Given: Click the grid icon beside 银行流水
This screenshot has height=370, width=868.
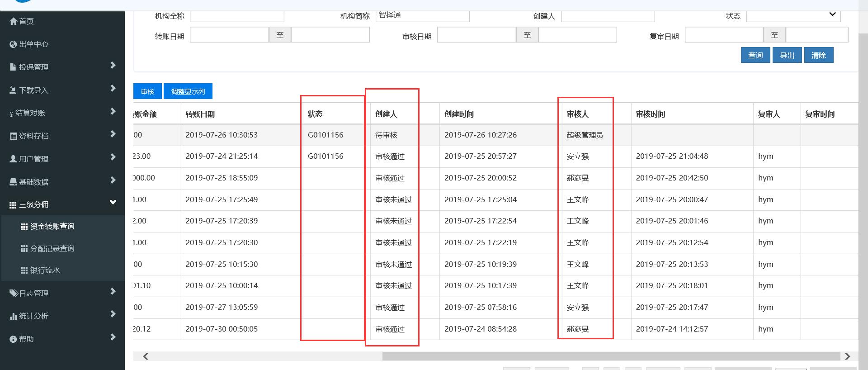Looking at the screenshot, I should pyautogui.click(x=24, y=270).
